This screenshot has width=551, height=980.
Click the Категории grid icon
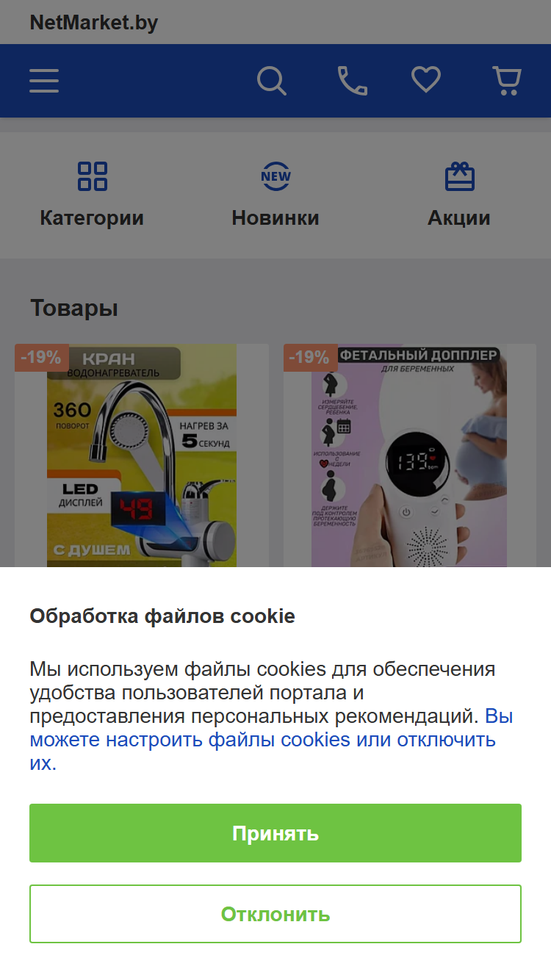point(93,176)
